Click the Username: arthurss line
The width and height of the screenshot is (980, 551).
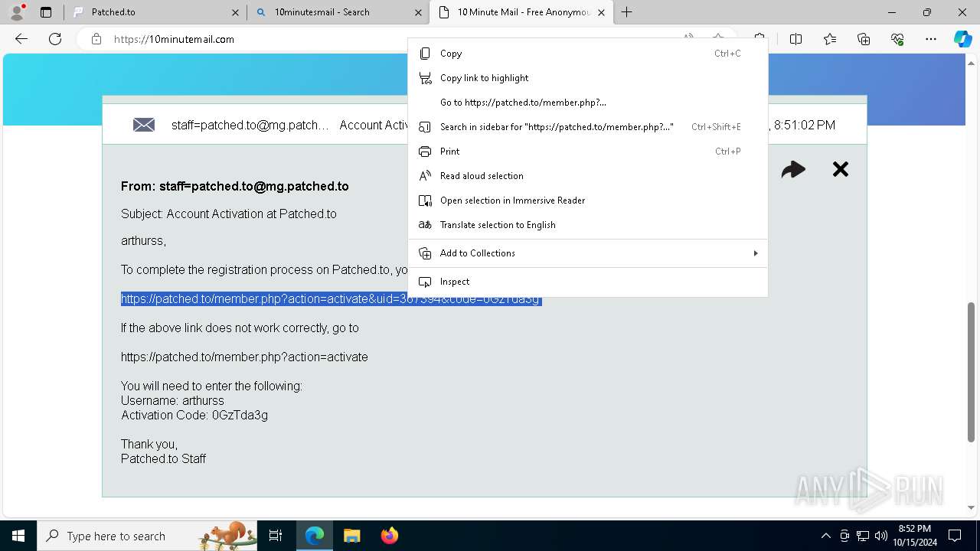172,401
